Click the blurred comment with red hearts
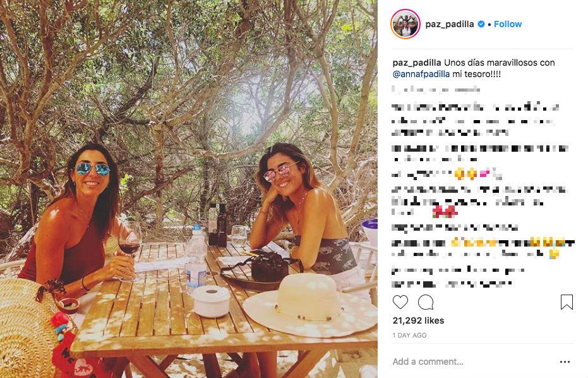The height and width of the screenshot is (378, 588). tap(479, 201)
